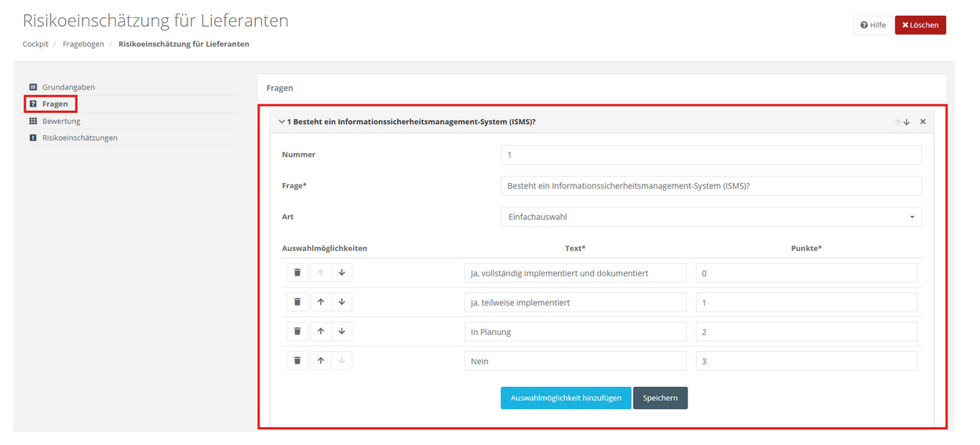Open Bewertung in the sidebar
The height and width of the screenshot is (445, 980).
click(x=61, y=121)
